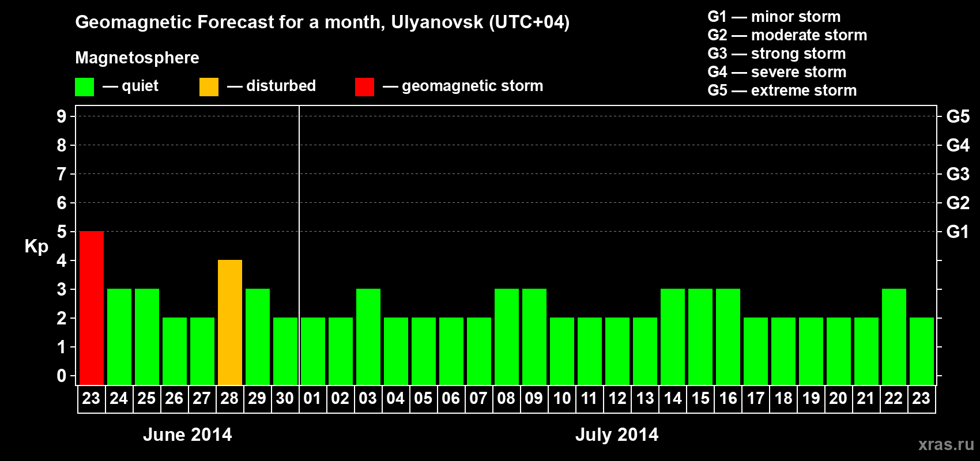This screenshot has width=980, height=461.
Task: Select the orange bar for June 28
Action: (x=230, y=322)
